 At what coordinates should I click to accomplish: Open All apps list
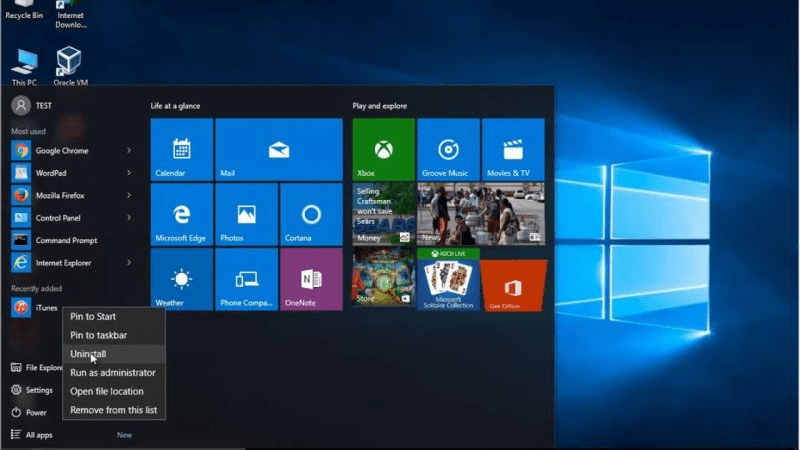click(40, 435)
